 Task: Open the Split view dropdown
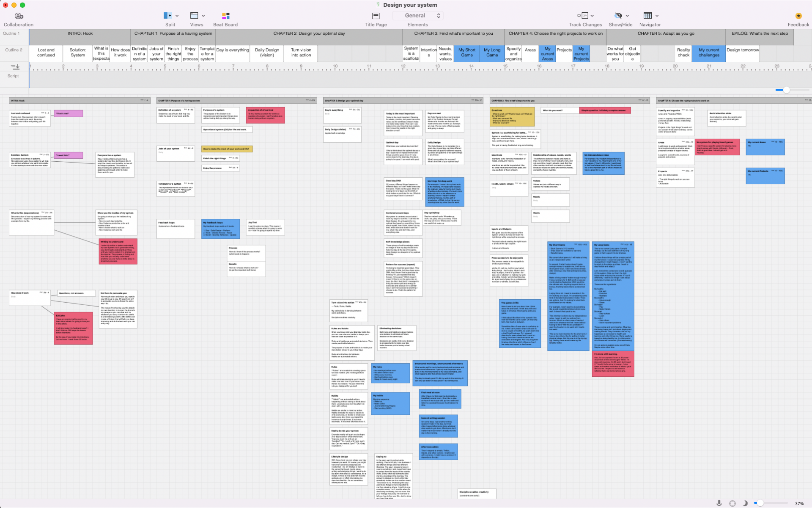pos(176,16)
